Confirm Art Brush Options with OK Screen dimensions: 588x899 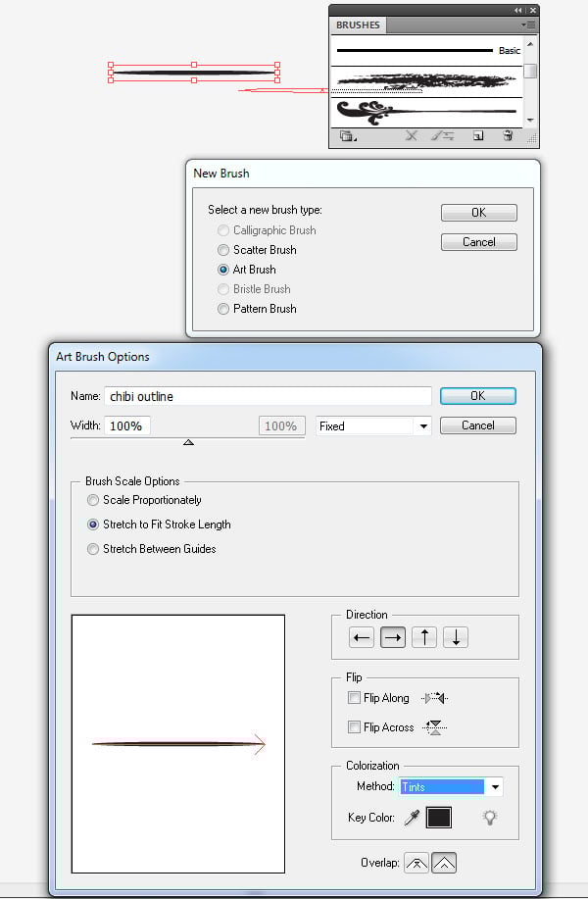coord(478,396)
